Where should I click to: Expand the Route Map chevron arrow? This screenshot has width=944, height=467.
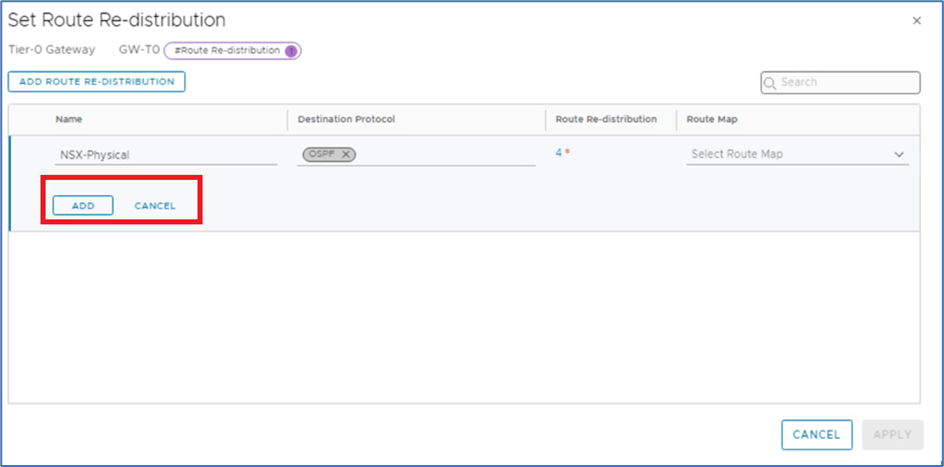click(x=898, y=155)
